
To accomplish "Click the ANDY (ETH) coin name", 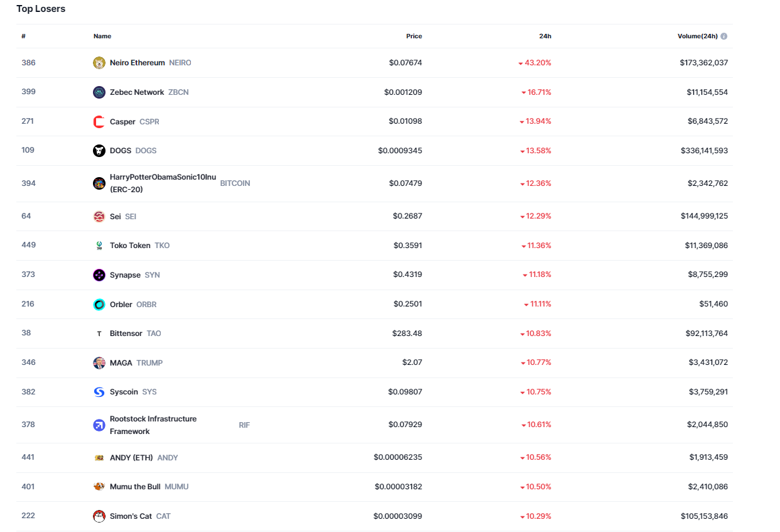I will (131, 458).
